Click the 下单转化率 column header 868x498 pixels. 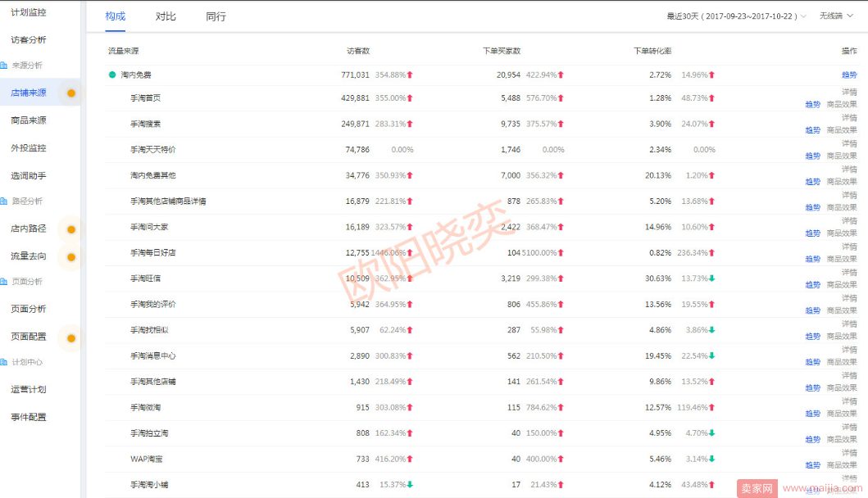pyautogui.click(x=652, y=51)
